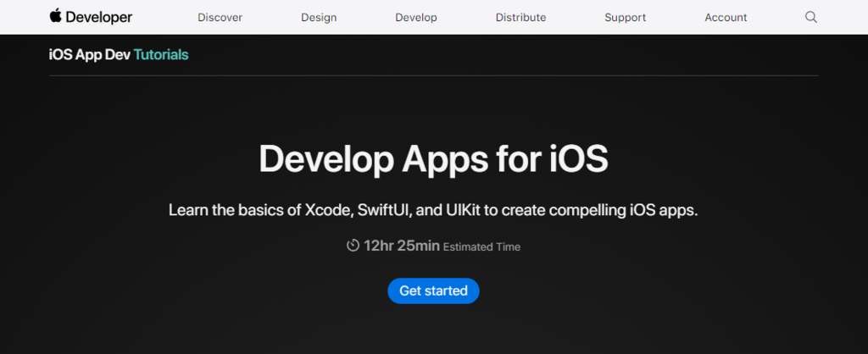Click the Developer wordmark in header
The height and width of the screenshot is (354, 868).
pyautogui.click(x=100, y=17)
